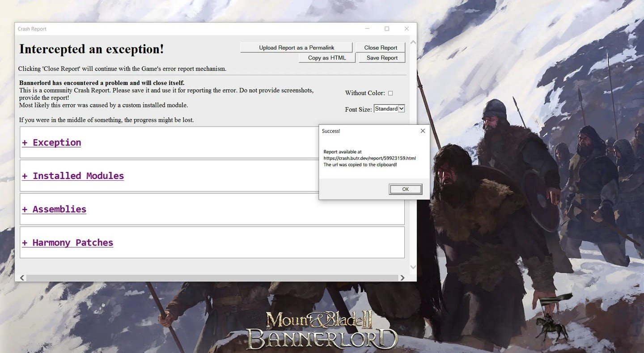
Task: Expand the Harmony Patches section
Action: coord(68,242)
